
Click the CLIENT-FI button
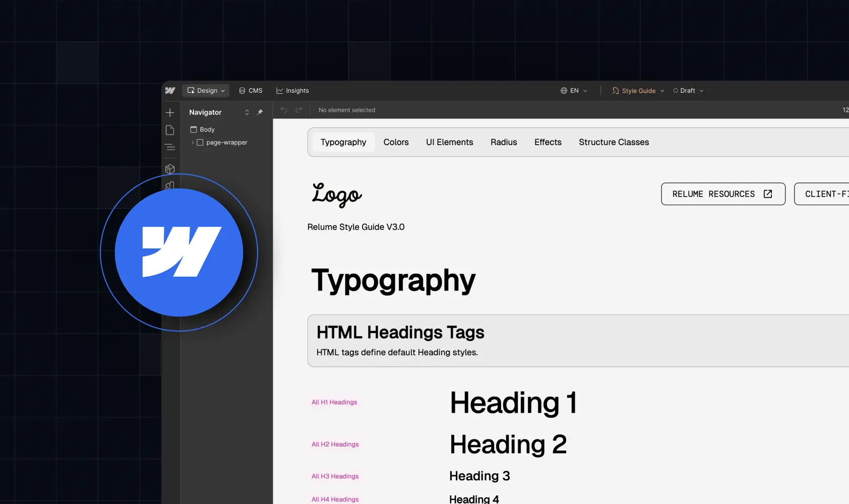(x=822, y=194)
